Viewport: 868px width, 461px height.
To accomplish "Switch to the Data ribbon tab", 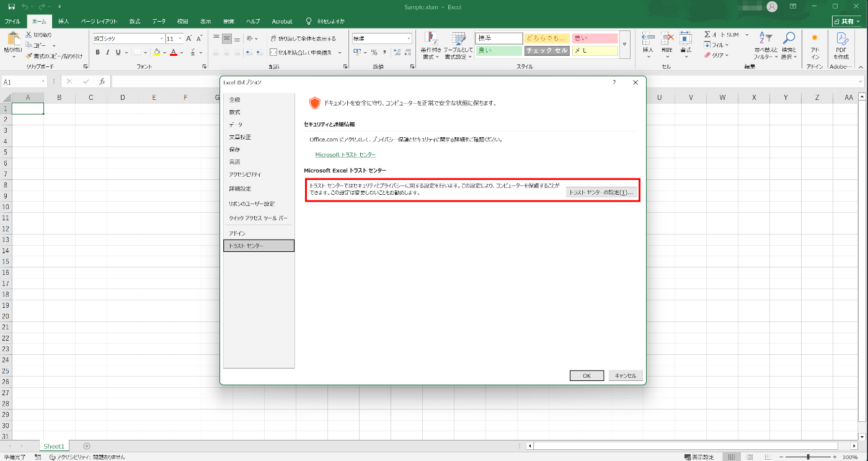I will pyautogui.click(x=159, y=21).
